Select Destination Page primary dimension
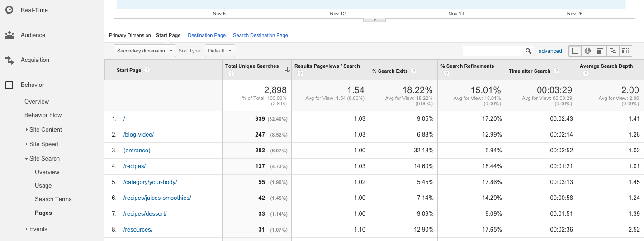This screenshot has width=644, height=241. 207,35
